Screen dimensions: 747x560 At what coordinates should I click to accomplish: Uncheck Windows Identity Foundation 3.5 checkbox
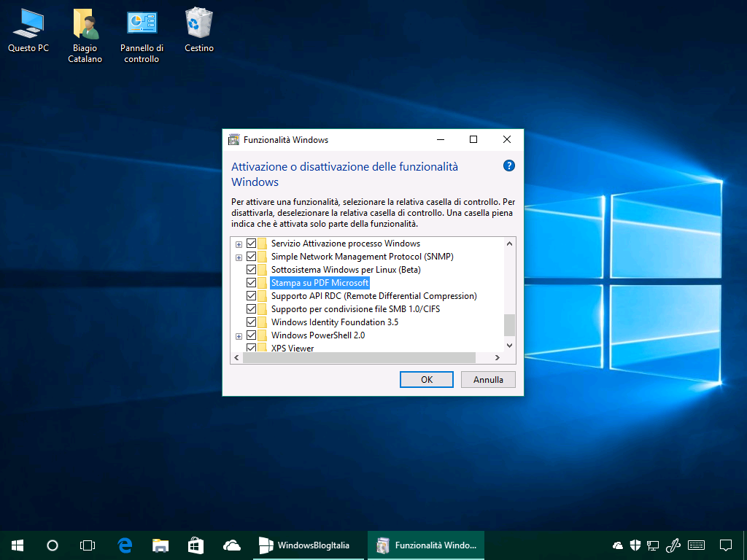(x=251, y=322)
